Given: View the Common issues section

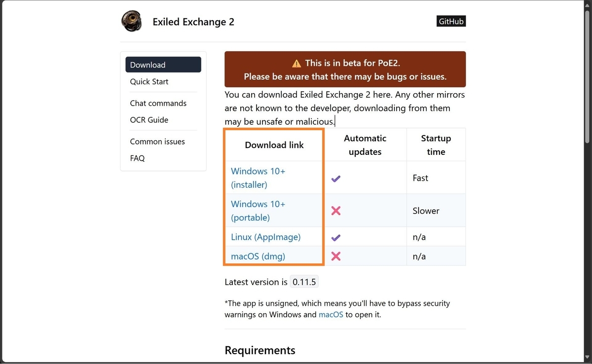Looking at the screenshot, I should [x=157, y=142].
